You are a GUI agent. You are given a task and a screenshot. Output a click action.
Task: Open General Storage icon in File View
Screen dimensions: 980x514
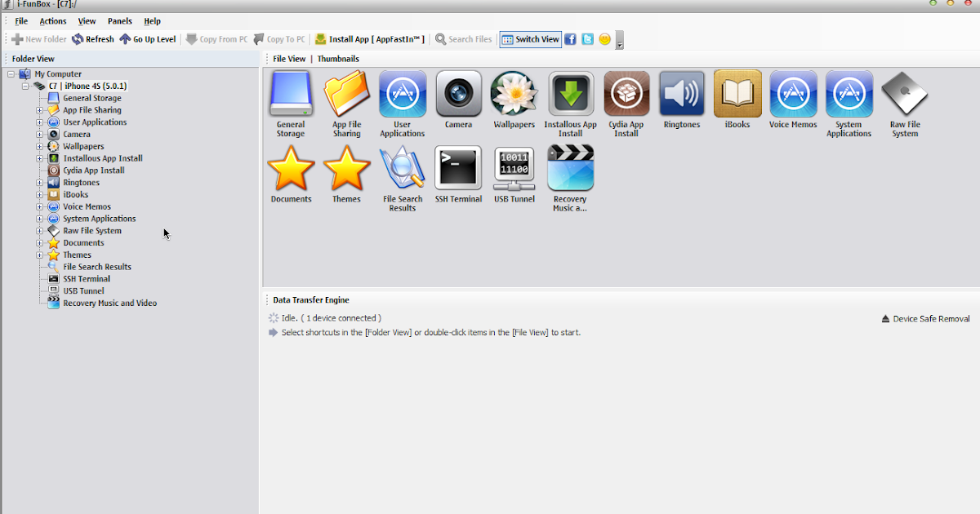click(x=291, y=94)
